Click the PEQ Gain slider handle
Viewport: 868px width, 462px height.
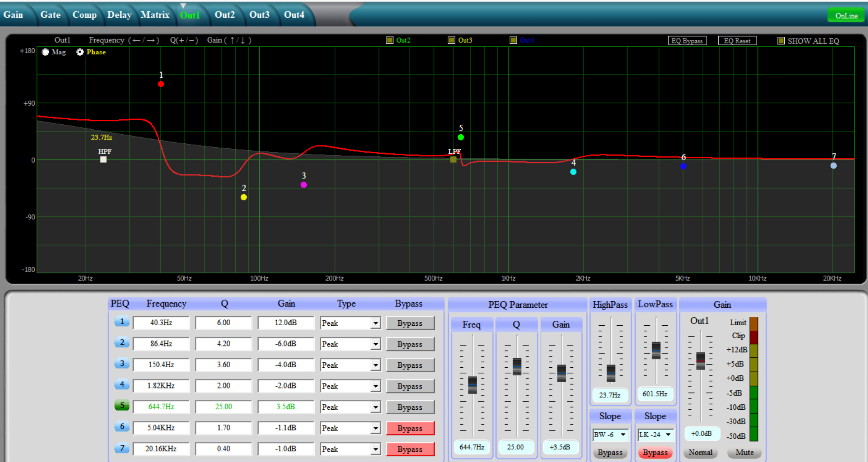(x=561, y=373)
